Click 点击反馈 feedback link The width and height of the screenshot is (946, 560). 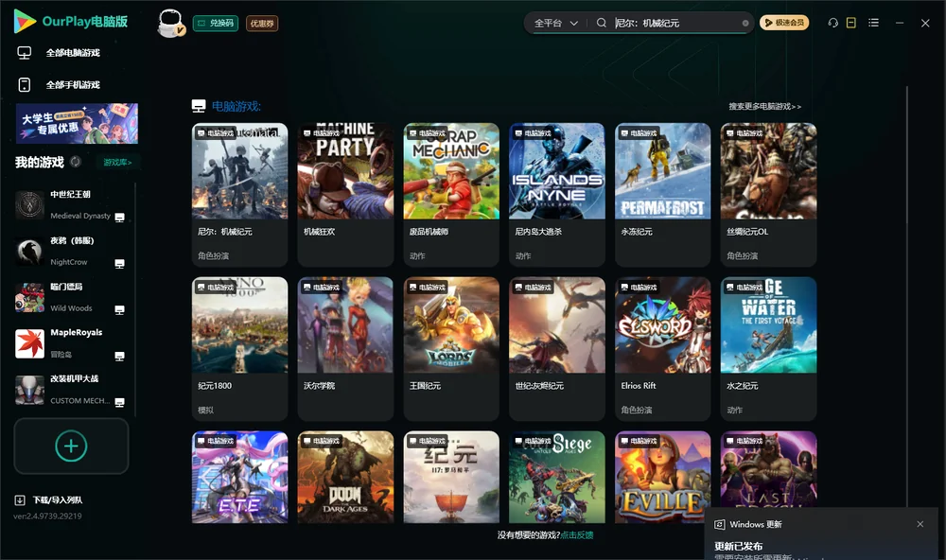(577, 534)
